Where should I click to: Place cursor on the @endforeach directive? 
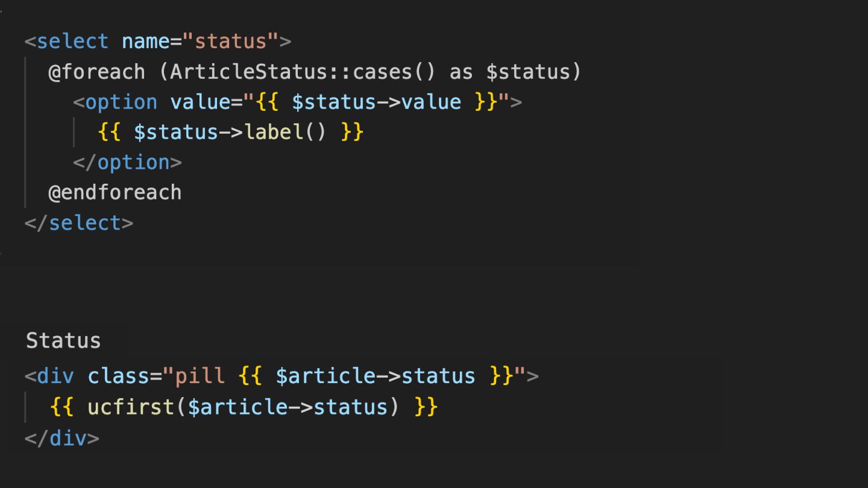click(115, 193)
